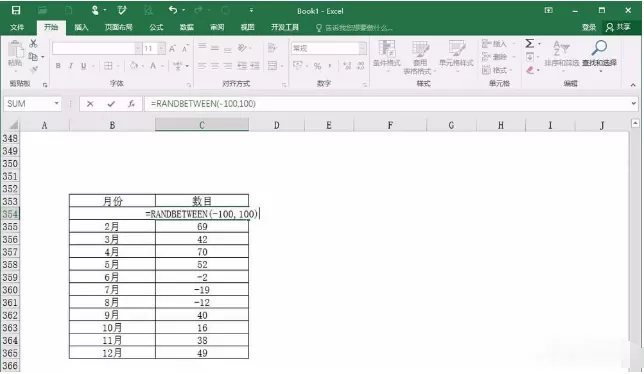Image resolution: width=644 pixels, height=374 pixels.
Task: Decrease font size with the smaller A icon
Action: pos(185,48)
